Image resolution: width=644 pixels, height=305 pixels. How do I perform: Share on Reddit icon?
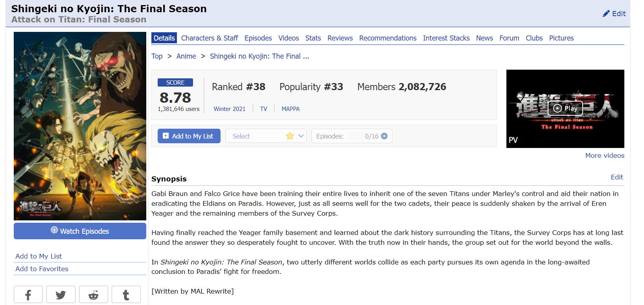(94, 295)
